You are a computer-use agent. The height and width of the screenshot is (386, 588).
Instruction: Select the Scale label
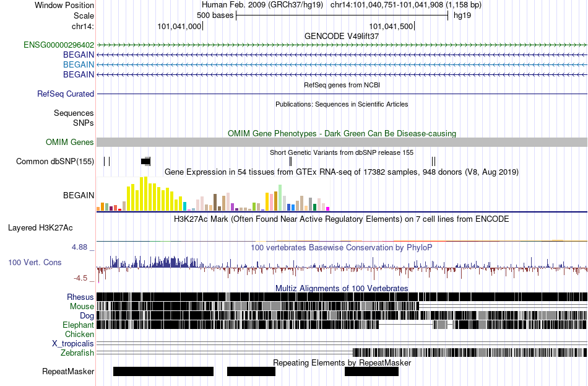point(84,15)
